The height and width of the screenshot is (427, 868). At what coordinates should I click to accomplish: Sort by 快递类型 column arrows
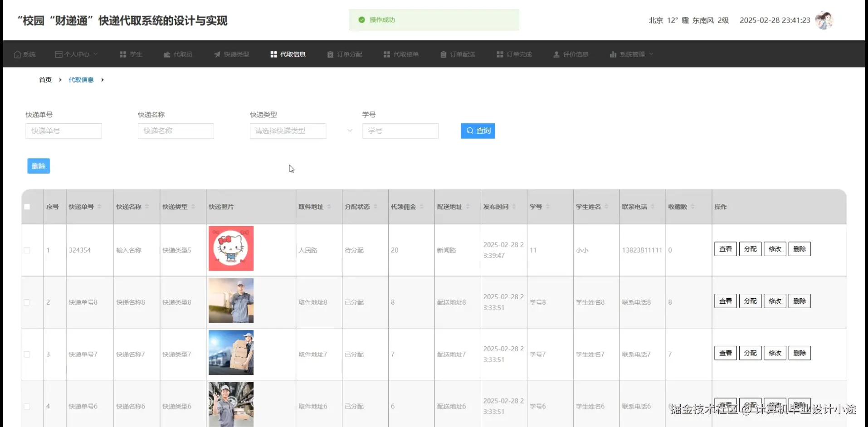pos(193,207)
